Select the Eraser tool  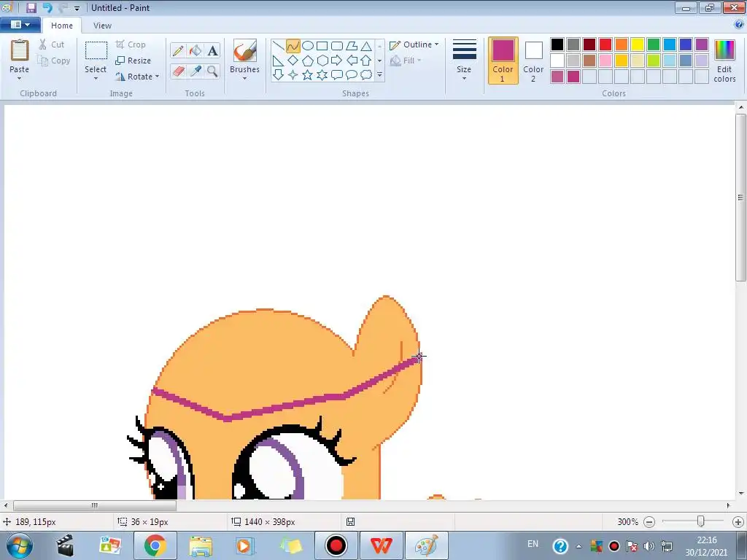[x=178, y=71]
